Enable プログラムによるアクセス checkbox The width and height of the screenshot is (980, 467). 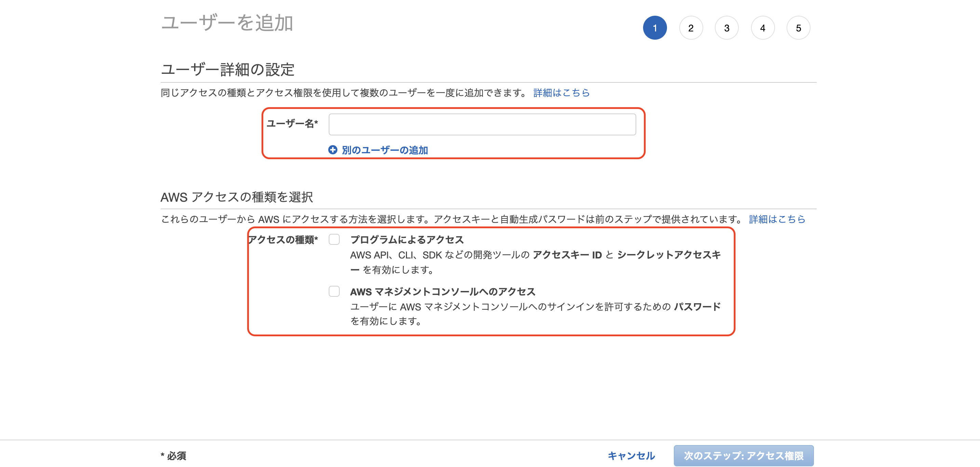tap(334, 239)
